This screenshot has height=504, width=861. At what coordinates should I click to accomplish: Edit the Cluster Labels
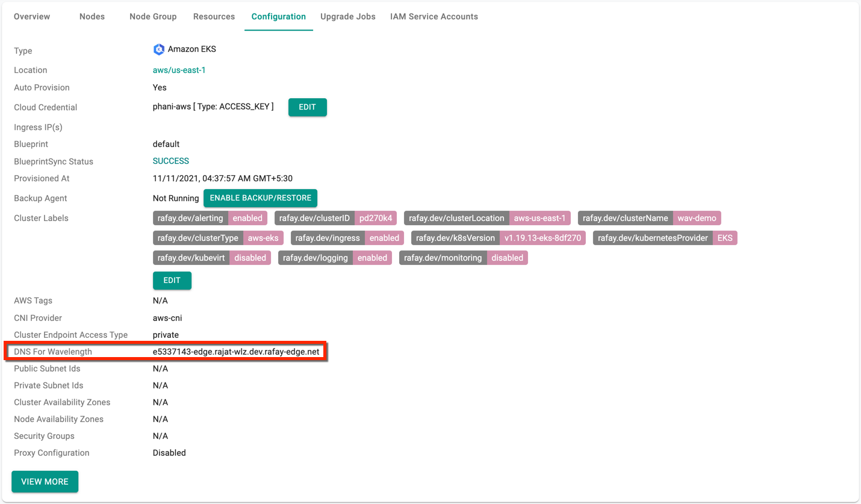click(172, 281)
